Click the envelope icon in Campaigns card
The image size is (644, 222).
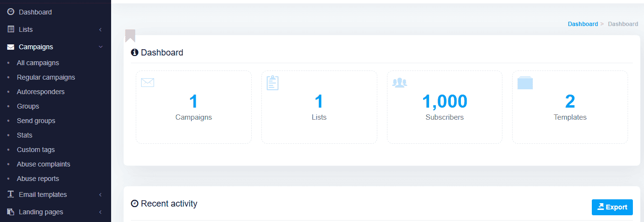coord(147,83)
